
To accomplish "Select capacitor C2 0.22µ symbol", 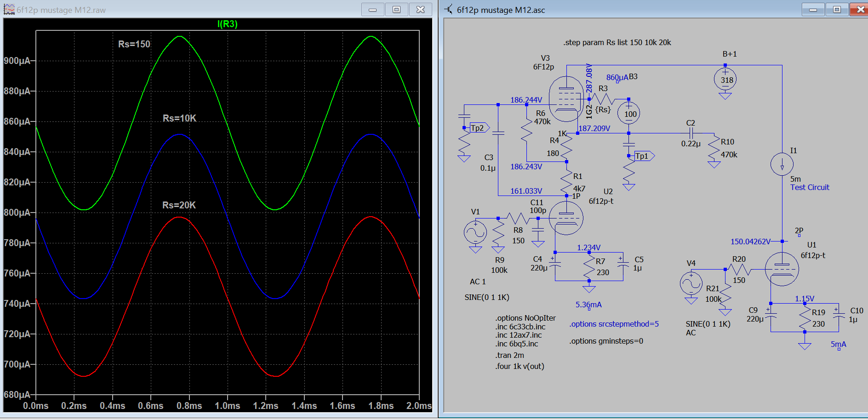I will click(x=691, y=133).
